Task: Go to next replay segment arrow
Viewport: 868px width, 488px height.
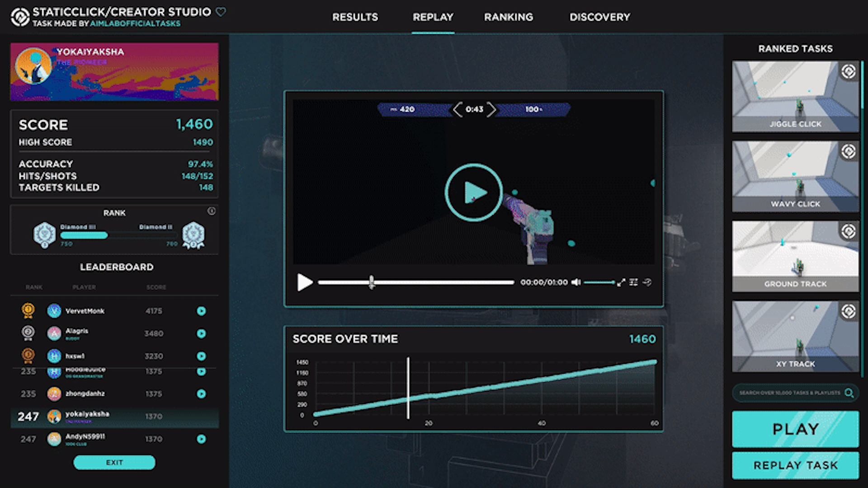Action: [491, 109]
